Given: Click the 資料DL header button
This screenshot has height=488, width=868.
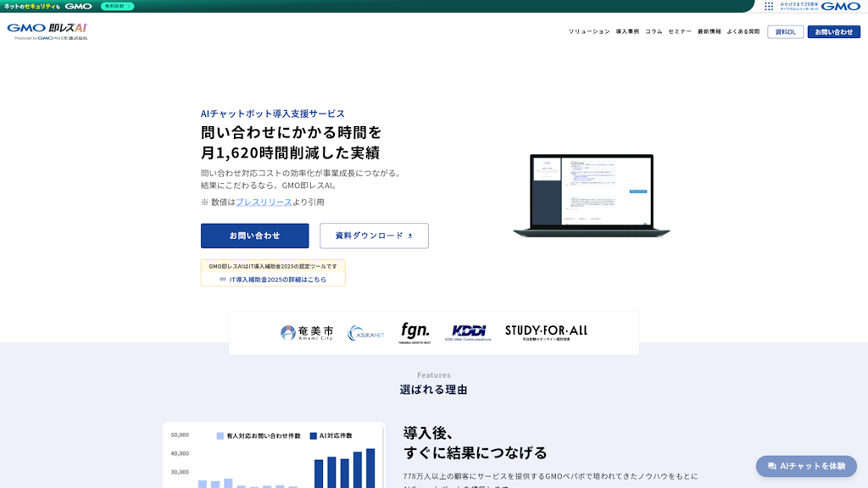Looking at the screenshot, I should (x=785, y=32).
